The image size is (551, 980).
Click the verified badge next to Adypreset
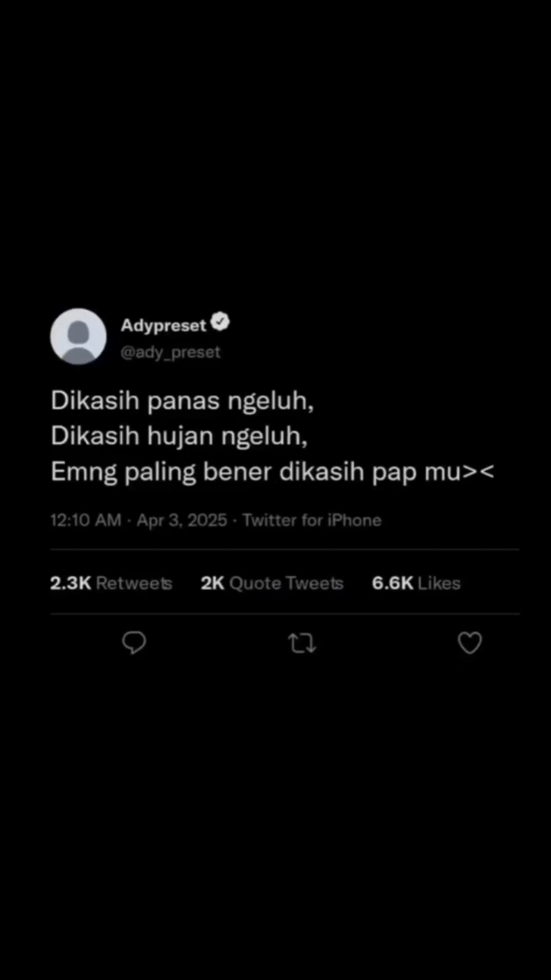pyautogui.click(x=220, y=323)
